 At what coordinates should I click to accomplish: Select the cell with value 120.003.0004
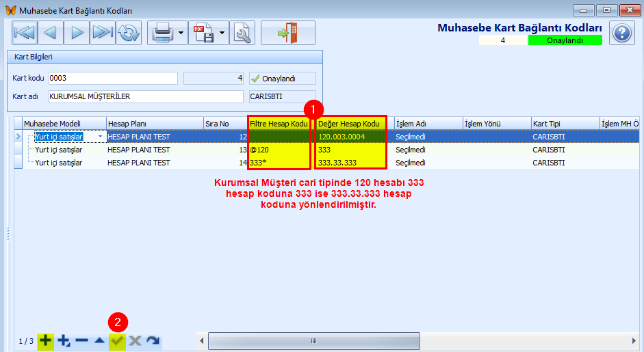point(351,137)
